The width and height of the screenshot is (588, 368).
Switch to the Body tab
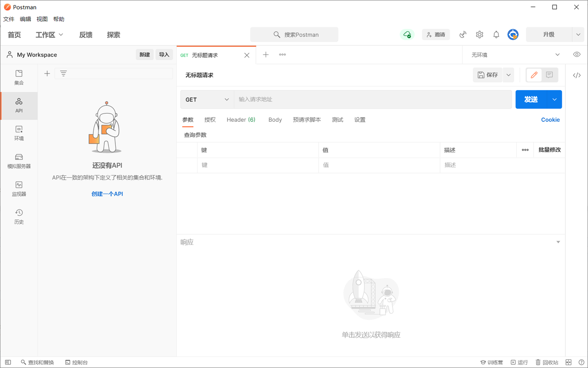pos(275,119)
